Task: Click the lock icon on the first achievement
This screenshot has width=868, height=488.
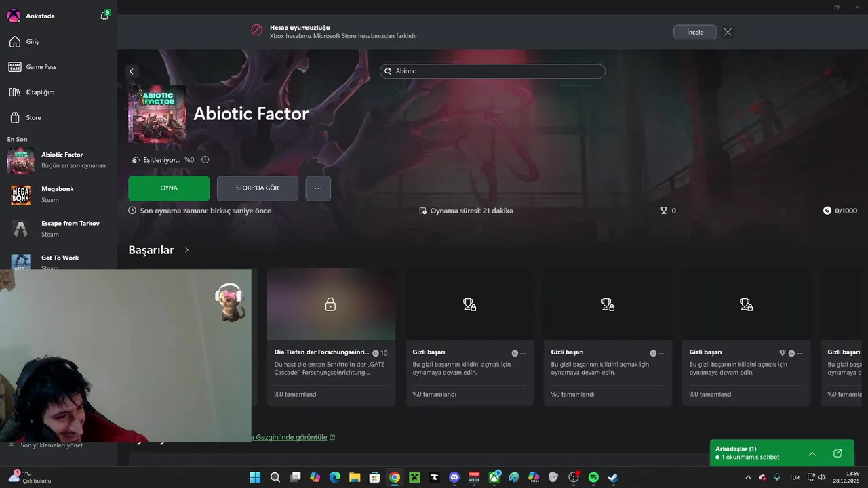Action: coord(330,305)
